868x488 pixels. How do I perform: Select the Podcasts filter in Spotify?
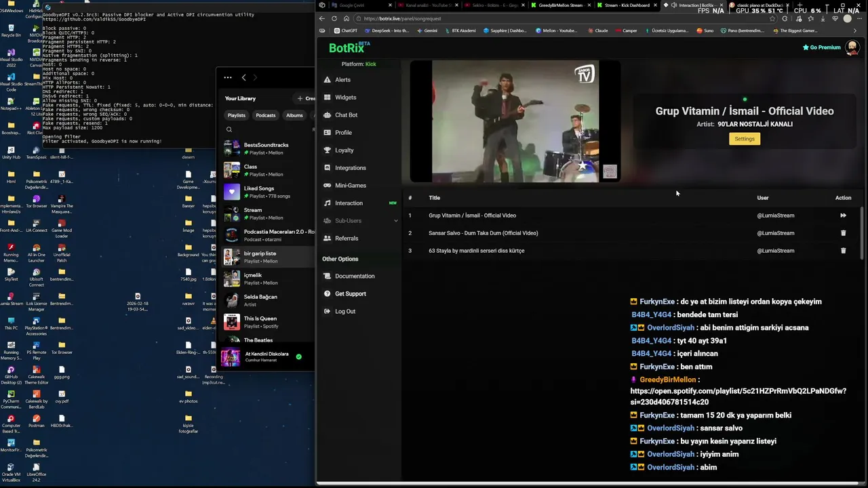click(266, 115)
